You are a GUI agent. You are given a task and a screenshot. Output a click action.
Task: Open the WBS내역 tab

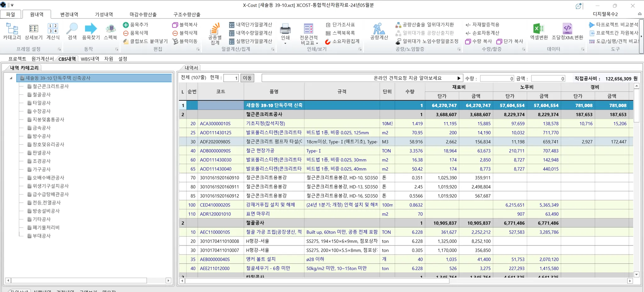coord(90,59)
